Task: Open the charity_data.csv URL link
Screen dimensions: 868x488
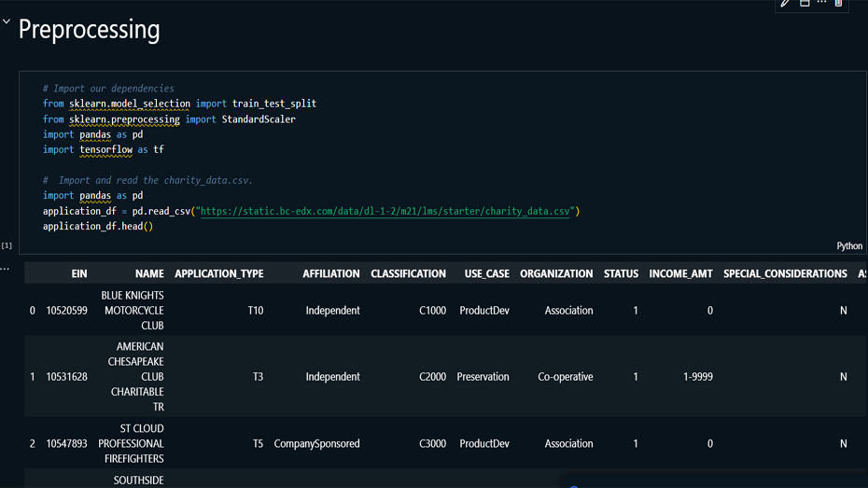Action: click(384, 211)
